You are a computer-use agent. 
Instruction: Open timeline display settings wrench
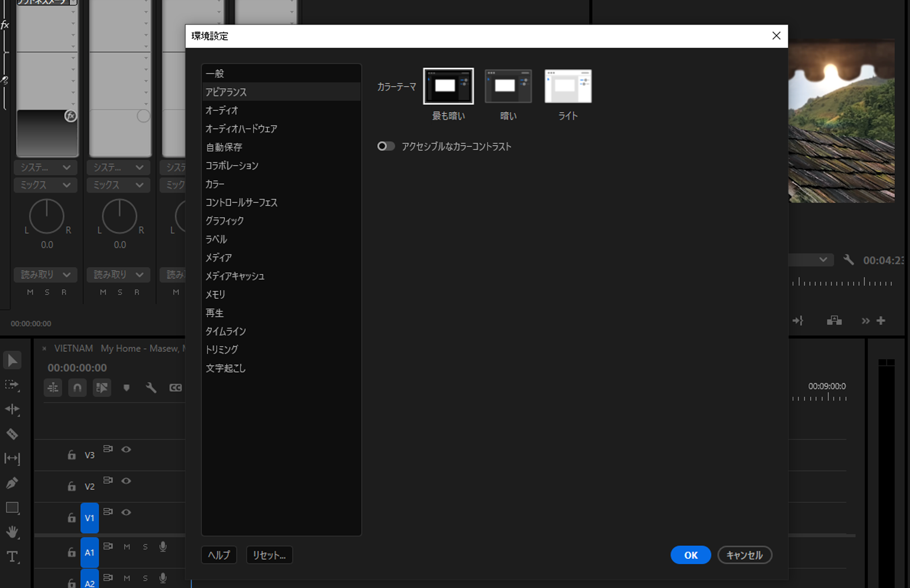tap(151, 388)
